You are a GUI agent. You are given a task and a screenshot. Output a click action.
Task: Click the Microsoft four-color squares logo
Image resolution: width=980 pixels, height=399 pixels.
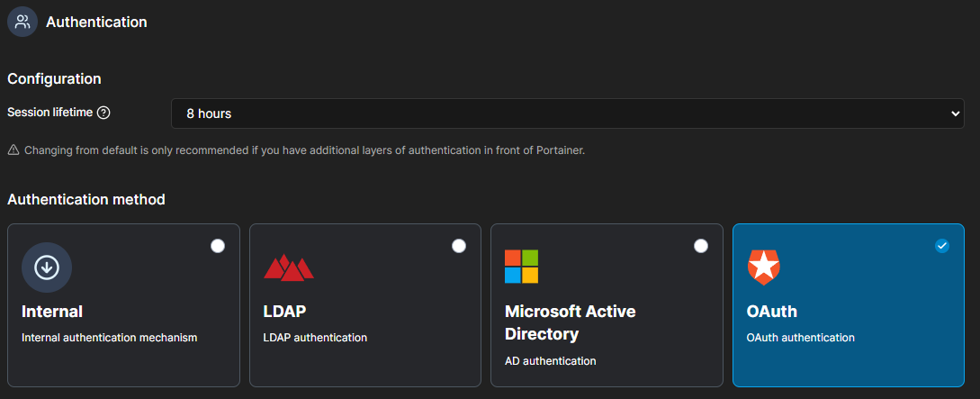pos(521,267)
